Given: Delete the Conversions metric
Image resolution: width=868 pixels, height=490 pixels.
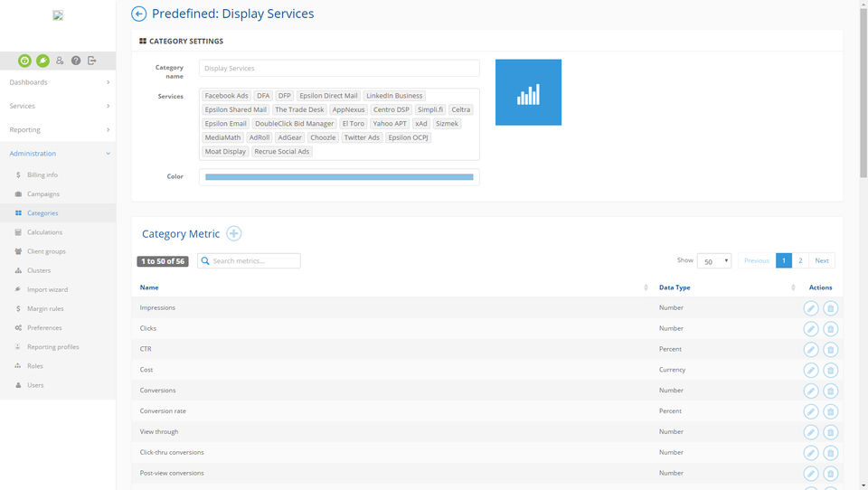Looking at the screenshot, I should coord(830,391).
